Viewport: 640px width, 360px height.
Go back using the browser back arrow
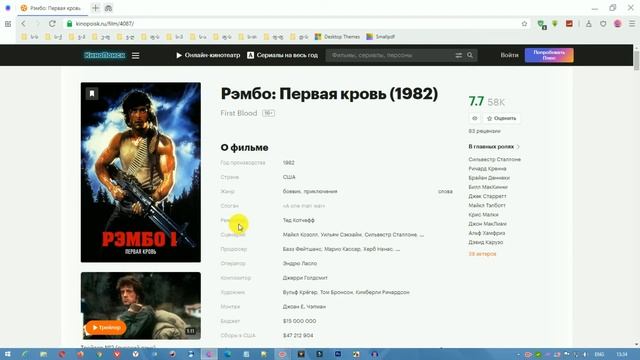pos(23,24)
